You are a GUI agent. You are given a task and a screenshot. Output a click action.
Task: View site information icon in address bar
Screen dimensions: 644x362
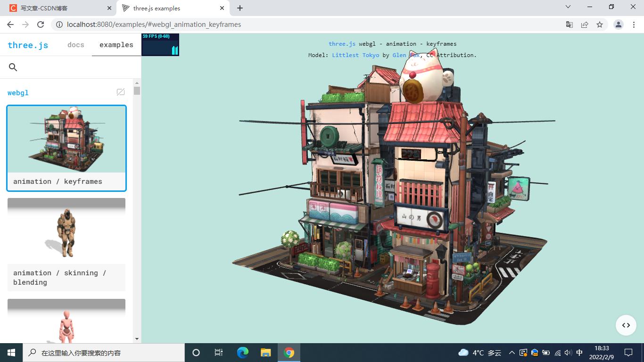pos(59,25)
